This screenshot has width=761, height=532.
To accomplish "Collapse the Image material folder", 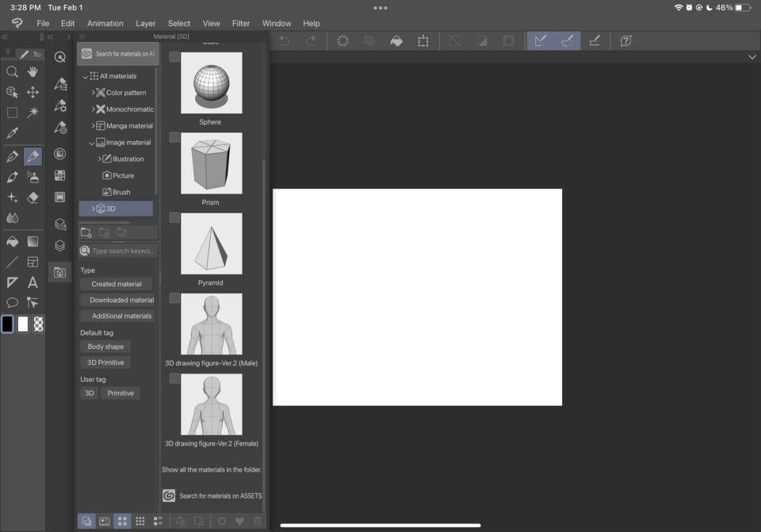I will [x=92, y=144].
